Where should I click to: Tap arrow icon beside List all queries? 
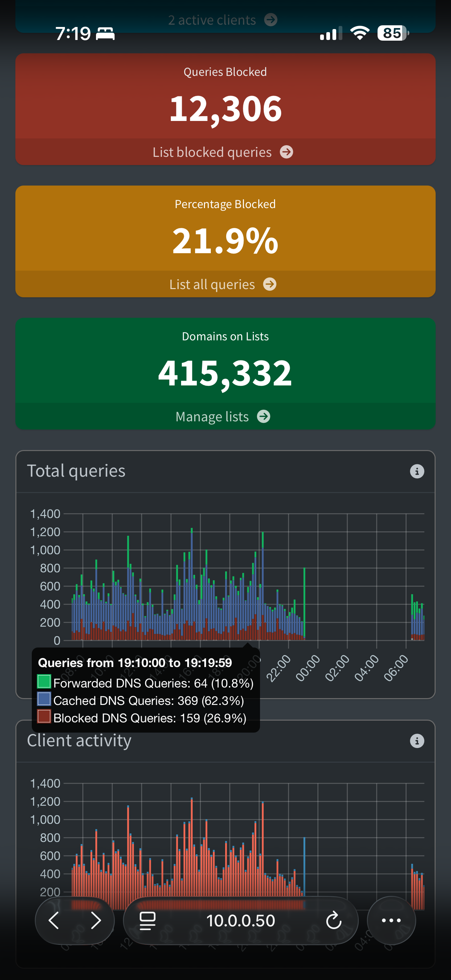(x=270, y=284)
